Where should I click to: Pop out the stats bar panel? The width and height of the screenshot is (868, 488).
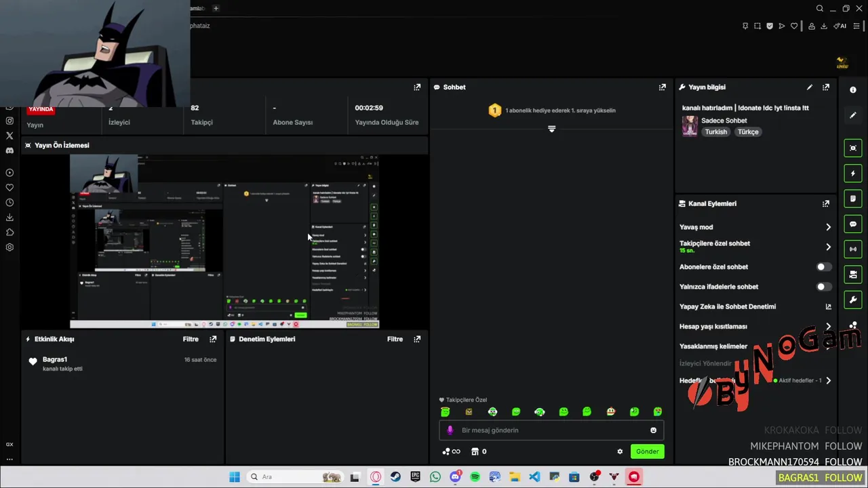pyautogui.click(x=417, y=87)
